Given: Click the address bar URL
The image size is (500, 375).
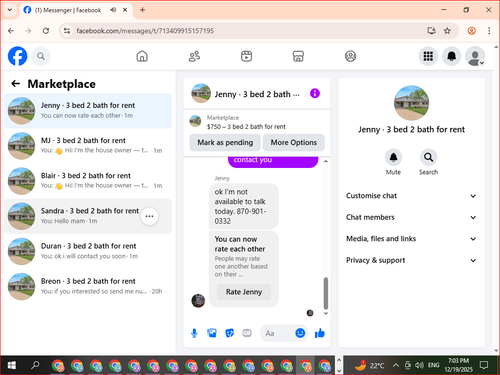Looking at the screenshot, I should pos(145,31).
